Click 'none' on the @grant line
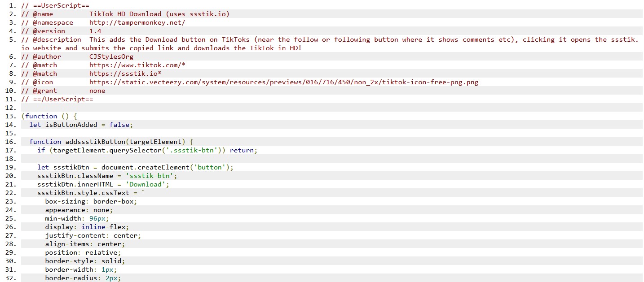This screenshot has height=282, width=644. [97, 91]
